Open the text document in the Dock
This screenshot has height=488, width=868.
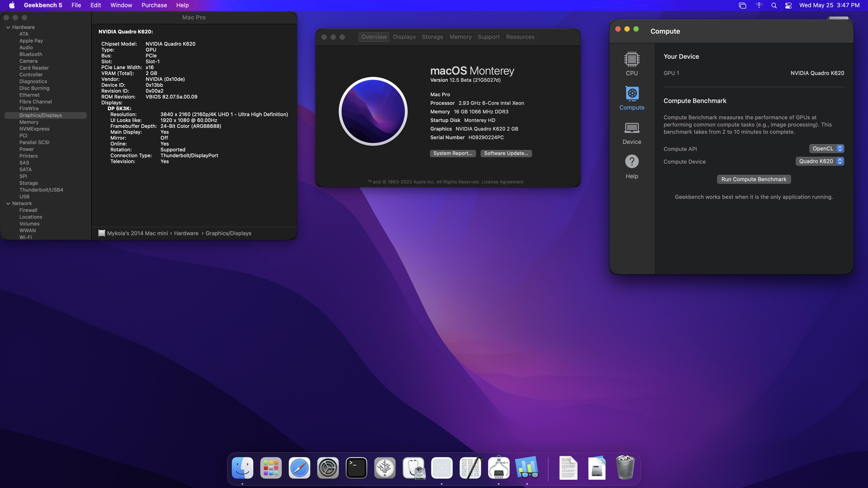tap(568, 468)
